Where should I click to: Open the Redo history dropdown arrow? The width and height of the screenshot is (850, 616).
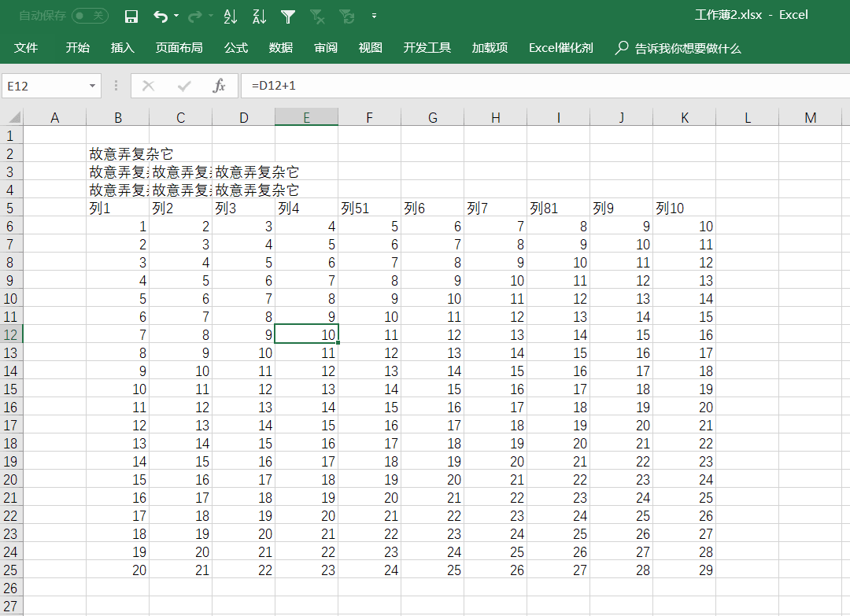tap(211, 17)
